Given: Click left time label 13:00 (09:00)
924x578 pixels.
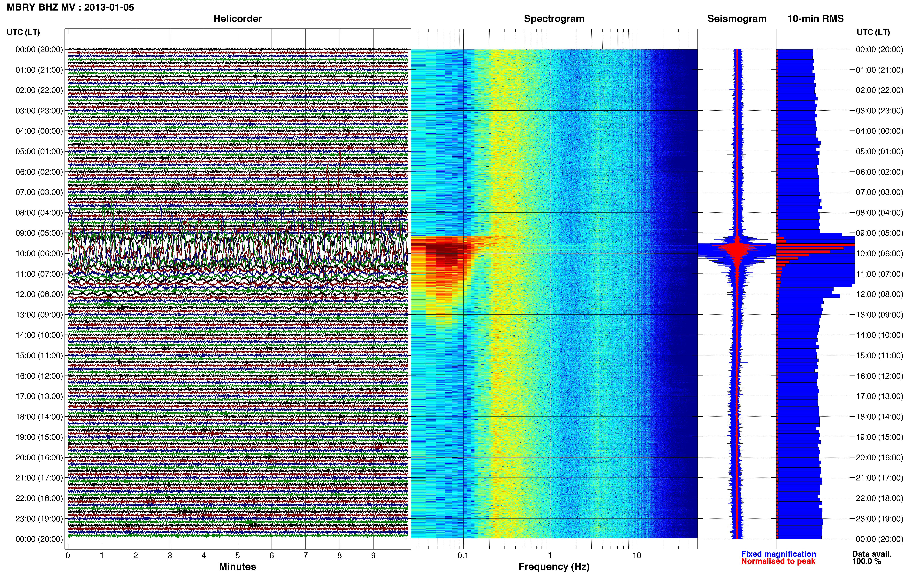Looking at the screenshot, I should click(39, 315).
